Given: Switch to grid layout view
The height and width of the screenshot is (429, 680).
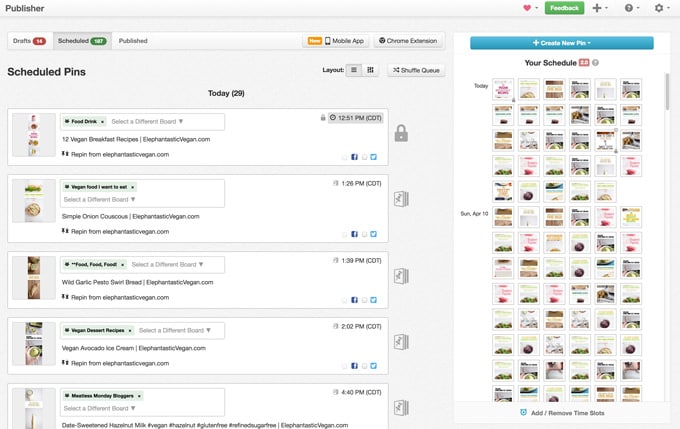Looking at the screenshot, I should coord(370,70).
